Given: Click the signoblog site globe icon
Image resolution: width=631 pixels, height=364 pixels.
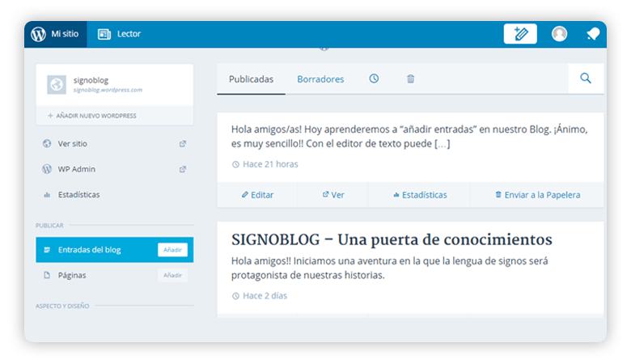Looking at the screenshot, I should pyautogui.click(x=57, y=85).
